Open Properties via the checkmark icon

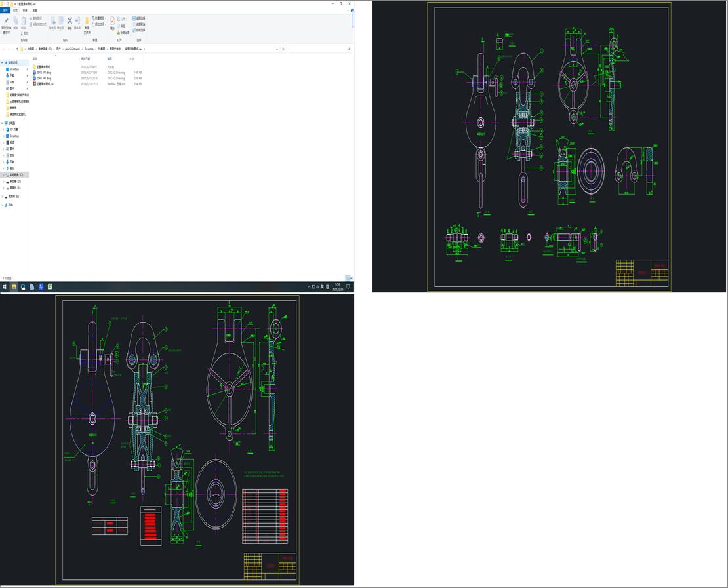coord(112,21)
